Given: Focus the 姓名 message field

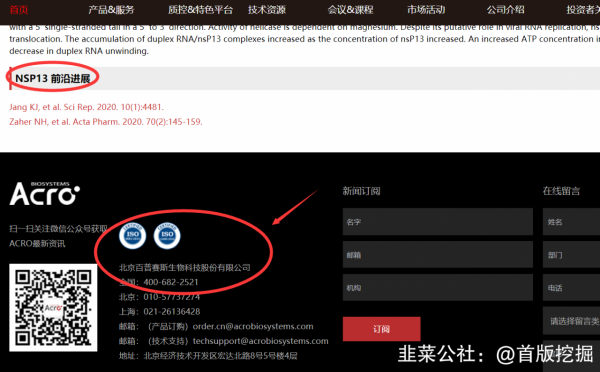Looking at the screenshot, I should click(x=571, y=222).
